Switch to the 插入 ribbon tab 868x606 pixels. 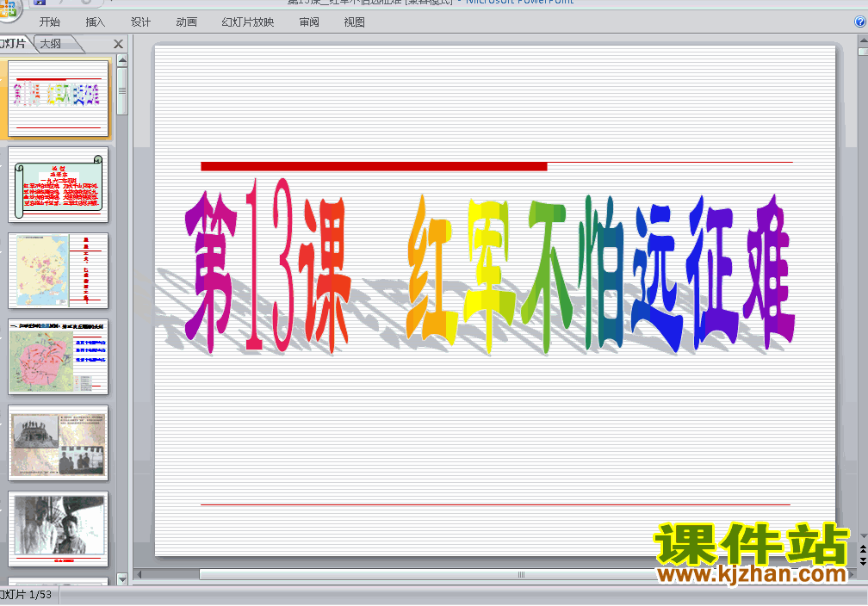click(x=96, y=22)
